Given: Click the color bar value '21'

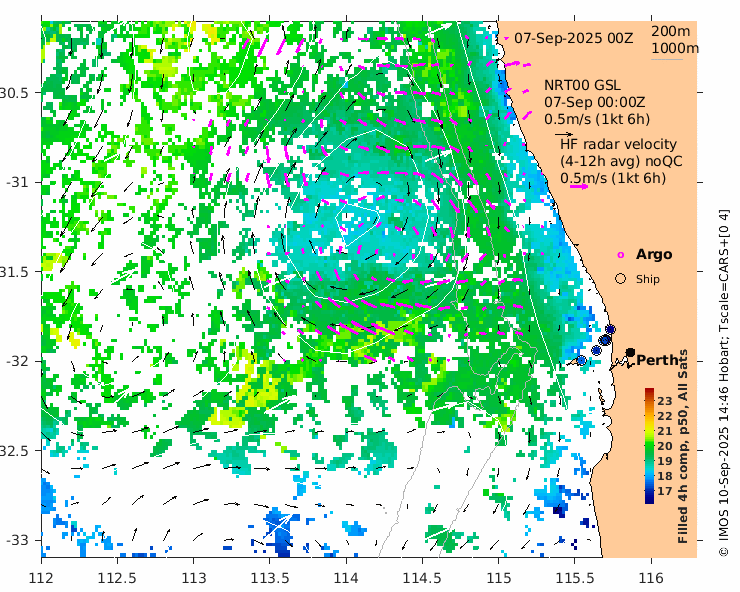Looking at the screenshot, I should (x=664, y=431).
